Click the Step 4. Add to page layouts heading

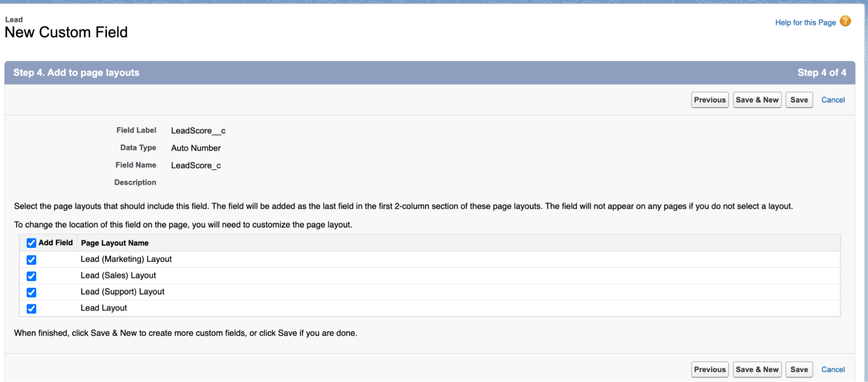point(76,72)
